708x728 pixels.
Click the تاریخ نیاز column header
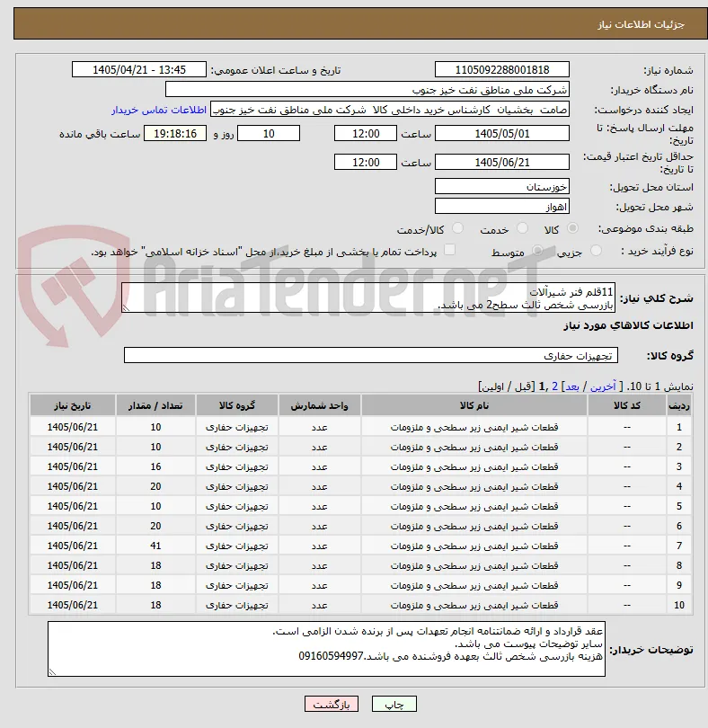click(73, 405)
